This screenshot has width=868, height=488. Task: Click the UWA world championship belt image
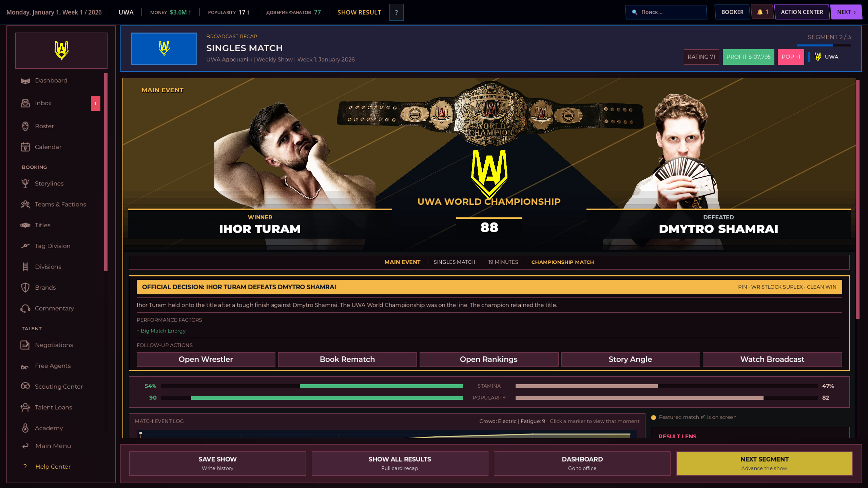coord(490,114)
